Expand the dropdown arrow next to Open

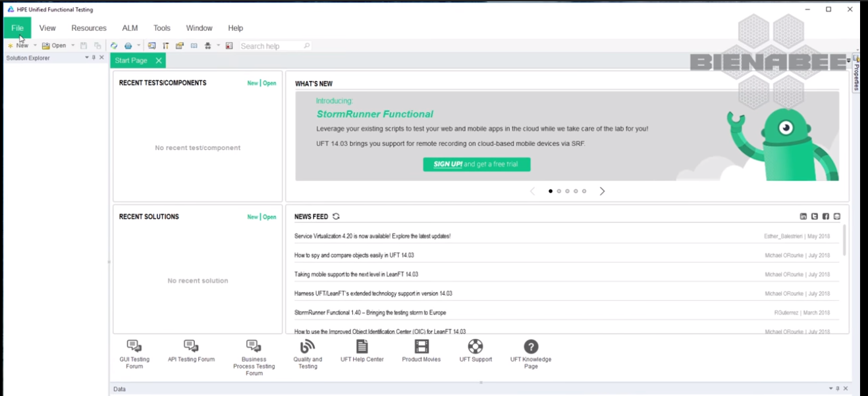[72, 46]
